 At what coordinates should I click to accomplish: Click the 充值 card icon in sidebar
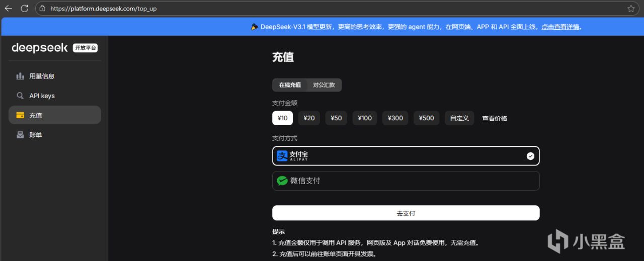point(20,115)
